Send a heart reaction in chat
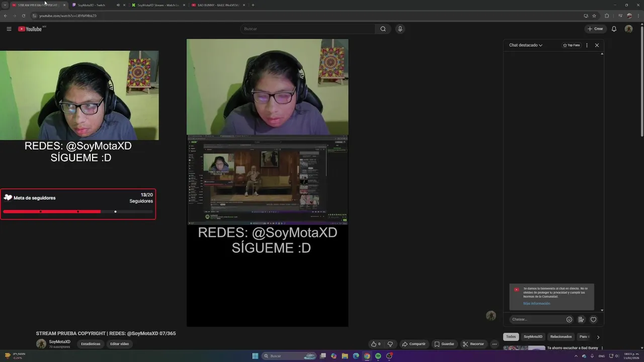The height and width of the screenshot is (362, 644). pos(593,319)
